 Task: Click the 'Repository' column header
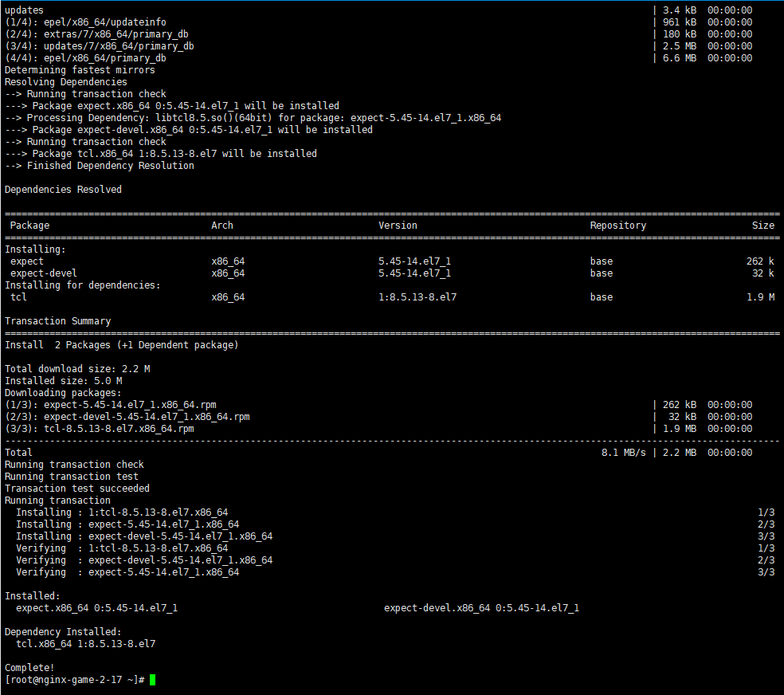coord(618,226)
